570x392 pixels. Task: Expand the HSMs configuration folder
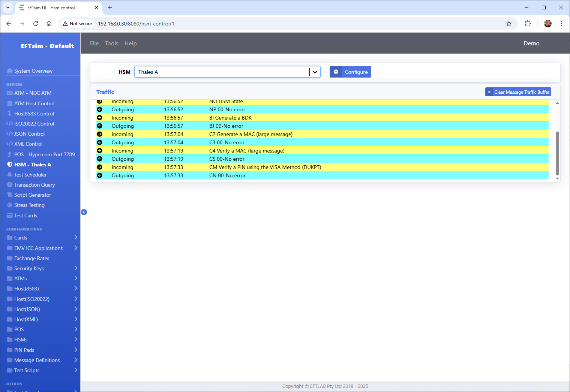pyautogui.click(x=76, y=340)
